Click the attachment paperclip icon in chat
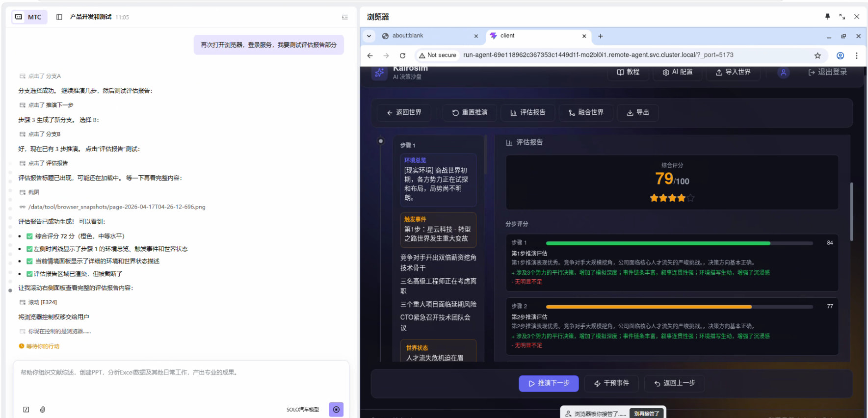Viewport: 868px width, 418px height. [x=43, y=409]
